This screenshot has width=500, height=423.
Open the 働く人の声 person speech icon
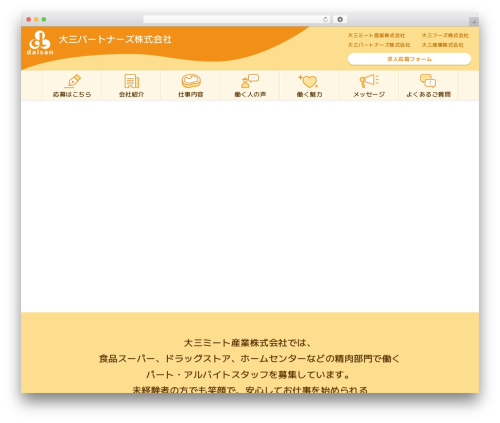click(250, 81)
